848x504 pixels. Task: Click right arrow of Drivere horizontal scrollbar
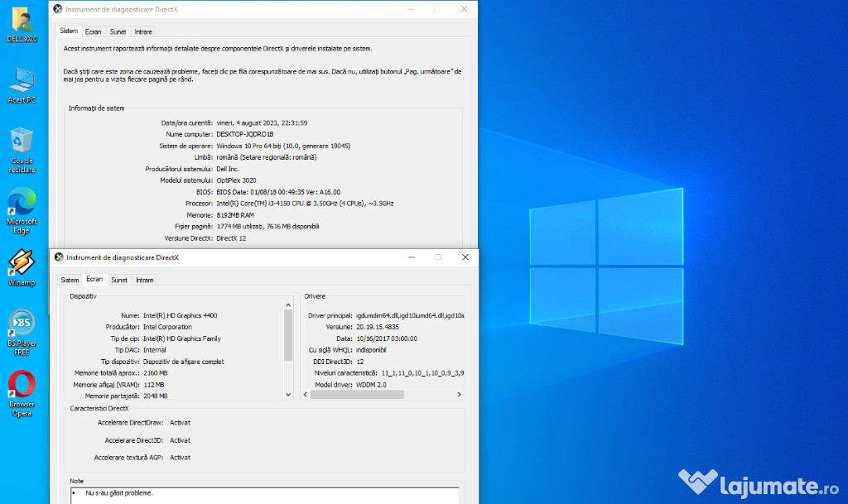(x=460, y=395)
